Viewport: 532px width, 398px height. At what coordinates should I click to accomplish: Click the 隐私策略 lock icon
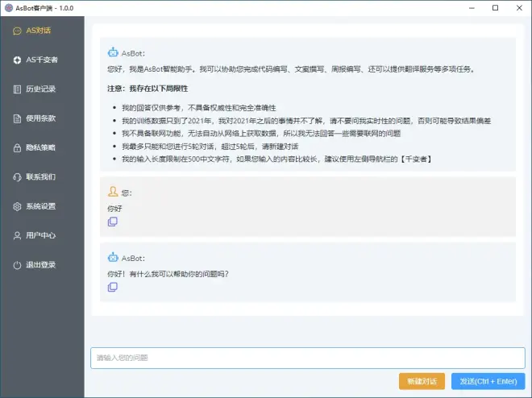pyautogui.click(x=18, y=147)
